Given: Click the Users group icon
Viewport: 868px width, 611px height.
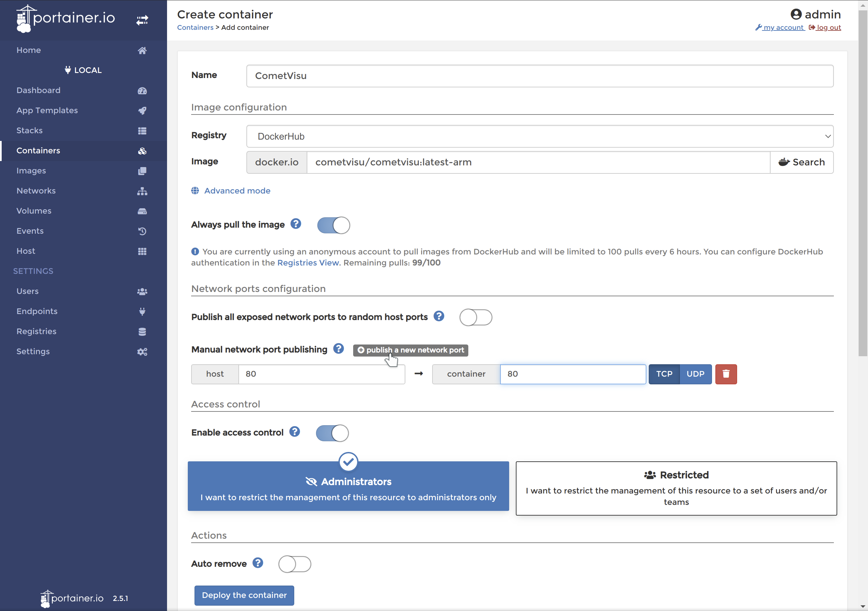Looking at the screenshot, I should point(142,292).
